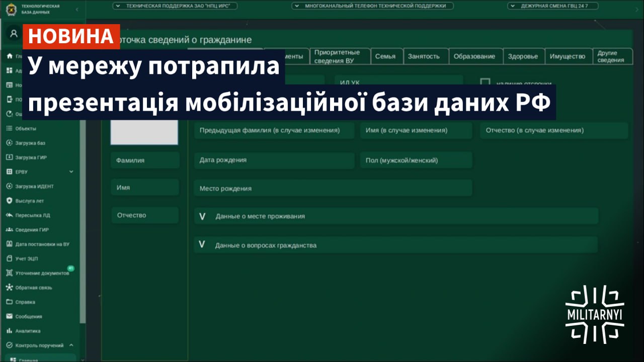644x362 pixels.
Task: Switch to the Здоровье tab
Action: click(523, 56)
